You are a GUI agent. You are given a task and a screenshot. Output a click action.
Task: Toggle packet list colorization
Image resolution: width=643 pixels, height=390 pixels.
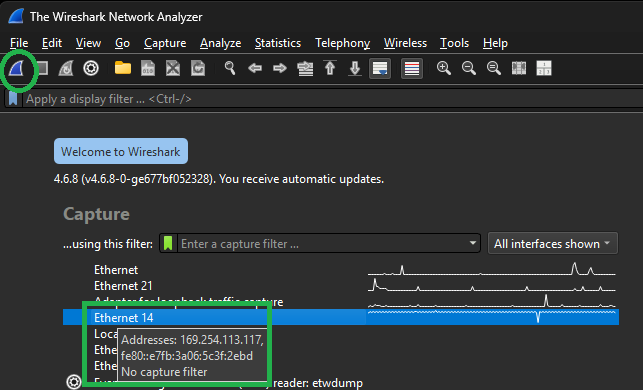click(412, 68)
